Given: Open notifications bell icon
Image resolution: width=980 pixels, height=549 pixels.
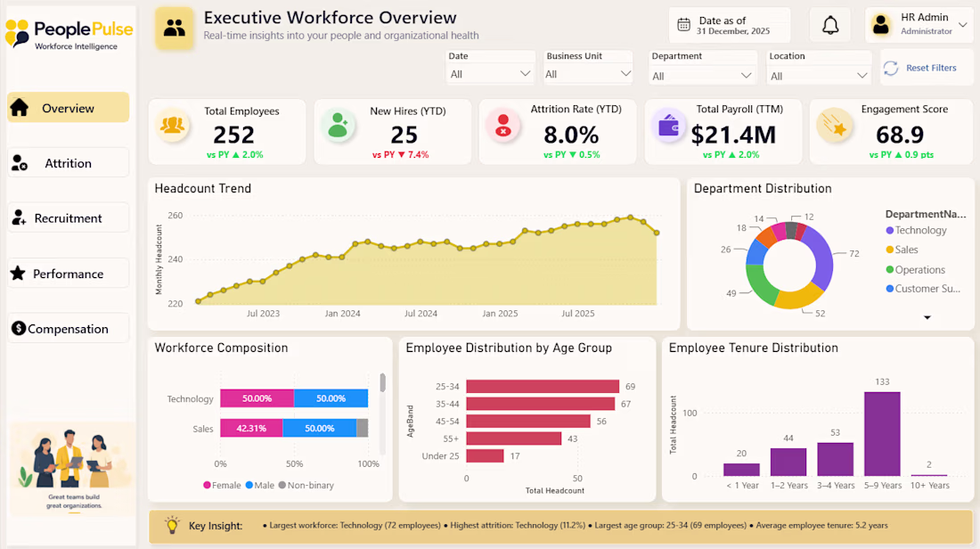Looking at the screenshot, I should [830, 26].
